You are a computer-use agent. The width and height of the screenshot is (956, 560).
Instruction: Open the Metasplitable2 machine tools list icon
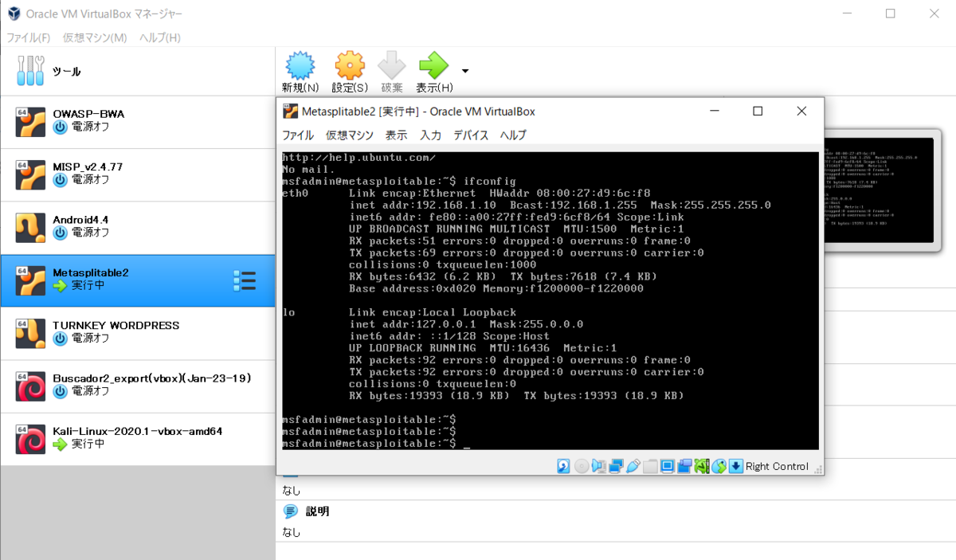[x=245, y=280]
